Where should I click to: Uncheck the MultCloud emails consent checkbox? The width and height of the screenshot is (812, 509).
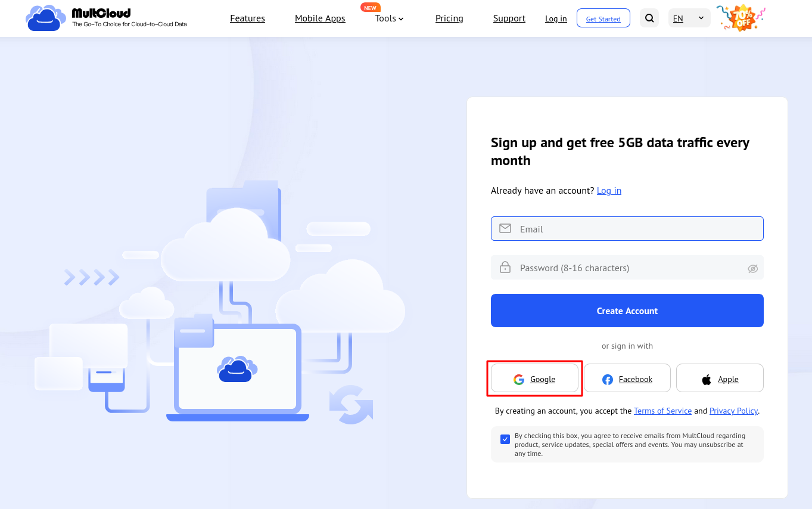pos(505,439)
